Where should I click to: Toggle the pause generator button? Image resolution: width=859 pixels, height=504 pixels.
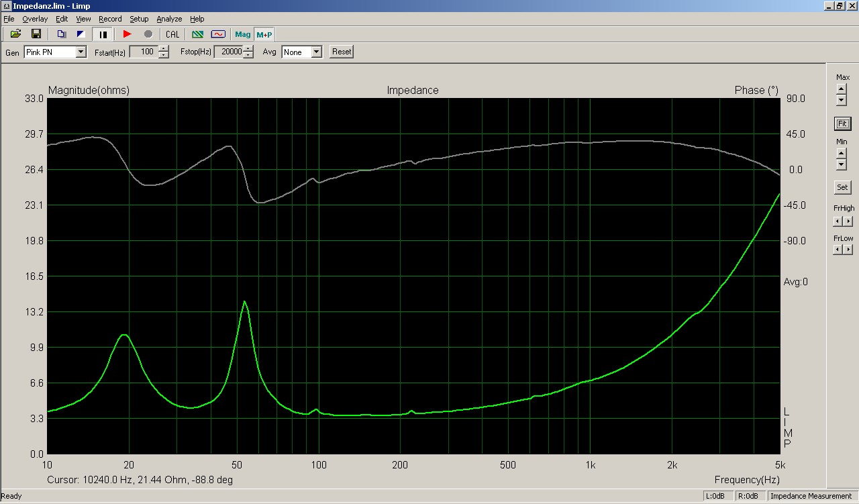[x=103, y=34]
